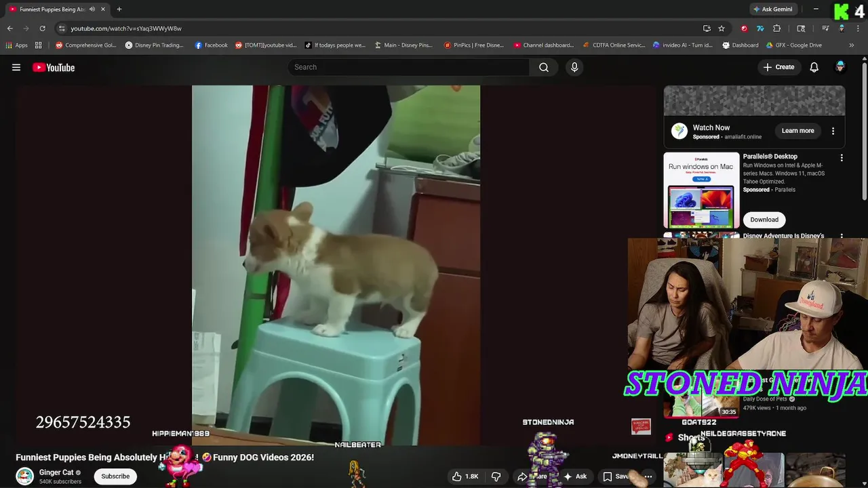The image size is (868, 488).
Task: Open Chrome's side panel search icon
Action: pyautogui.click(x=801, y=28)
